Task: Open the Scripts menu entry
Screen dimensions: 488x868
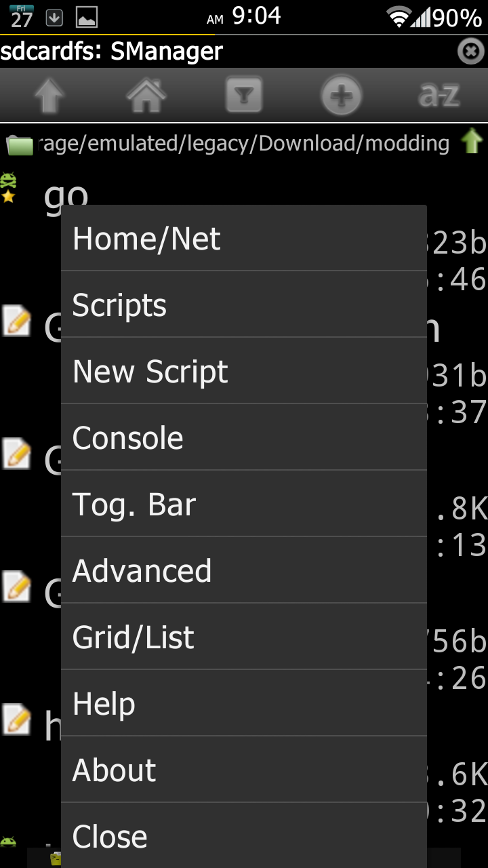Action: pos(244,305)
